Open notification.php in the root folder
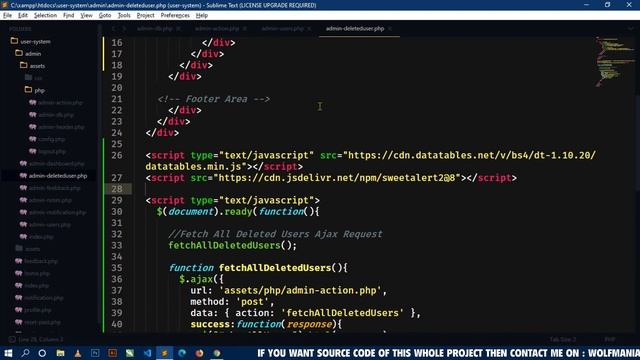 (x=44, y=298)
